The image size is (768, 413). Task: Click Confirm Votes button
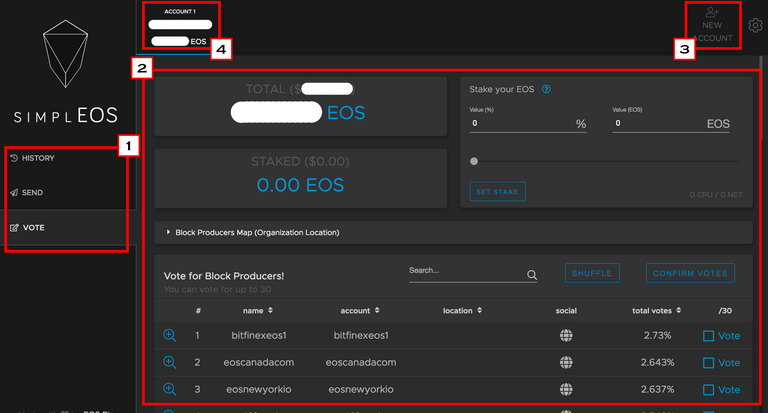(x=690, y=273)
